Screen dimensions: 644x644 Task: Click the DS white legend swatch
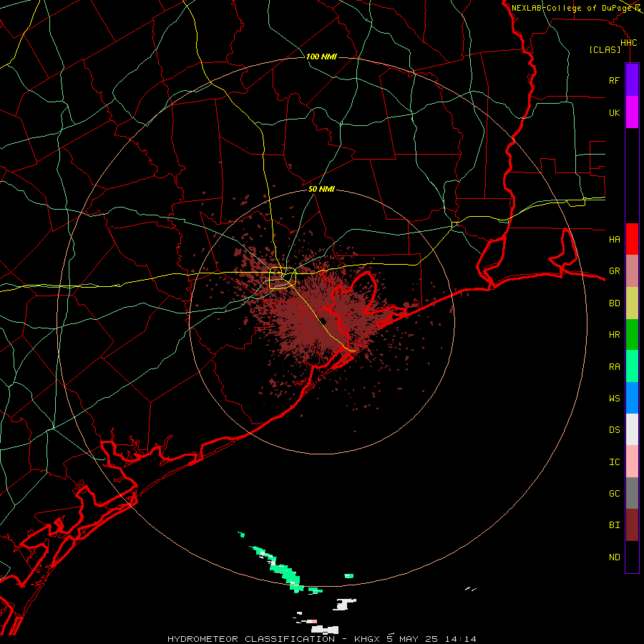coord(632,429)
